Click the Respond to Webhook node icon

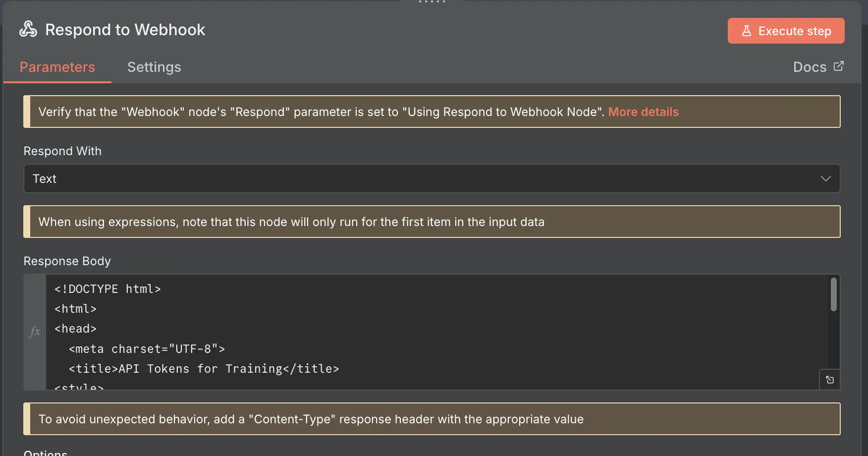point(28,29)
